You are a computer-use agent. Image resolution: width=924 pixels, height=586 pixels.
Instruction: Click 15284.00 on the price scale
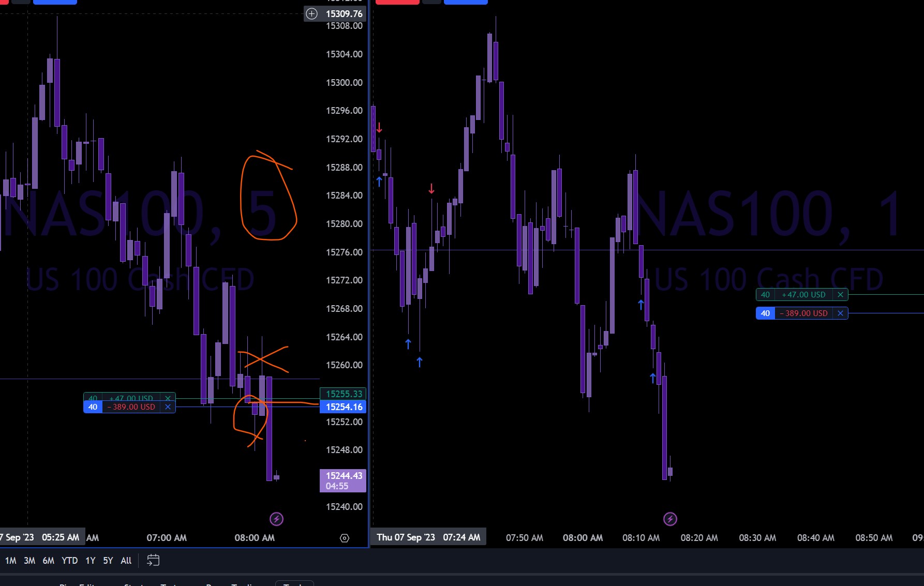tap(344, 196)
